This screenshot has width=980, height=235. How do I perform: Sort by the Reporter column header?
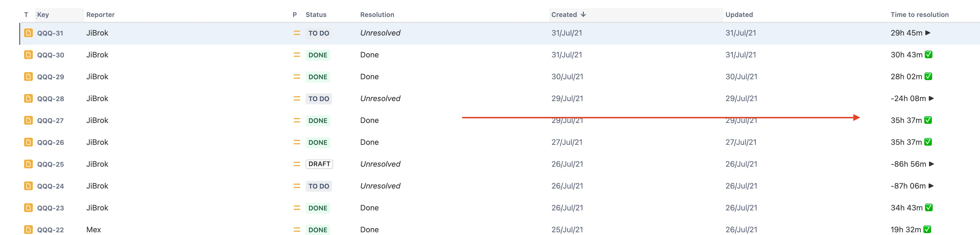click(x=100, y=14)
